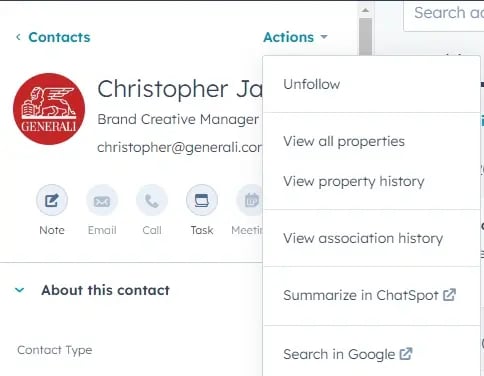Viewport: 484px width, 376px height.
Task: Go back using the Contacts chevron arrow
Action: click(x=18, y=37)
